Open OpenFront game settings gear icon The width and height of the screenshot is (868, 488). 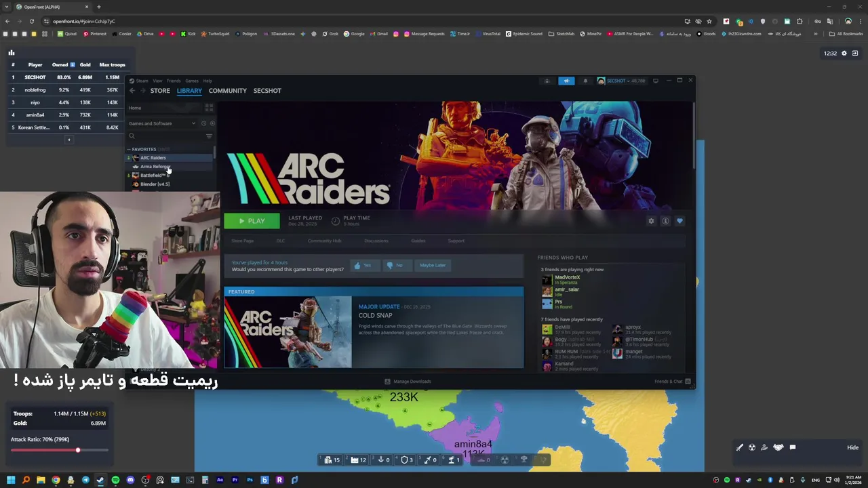click(x=844, y=54)
